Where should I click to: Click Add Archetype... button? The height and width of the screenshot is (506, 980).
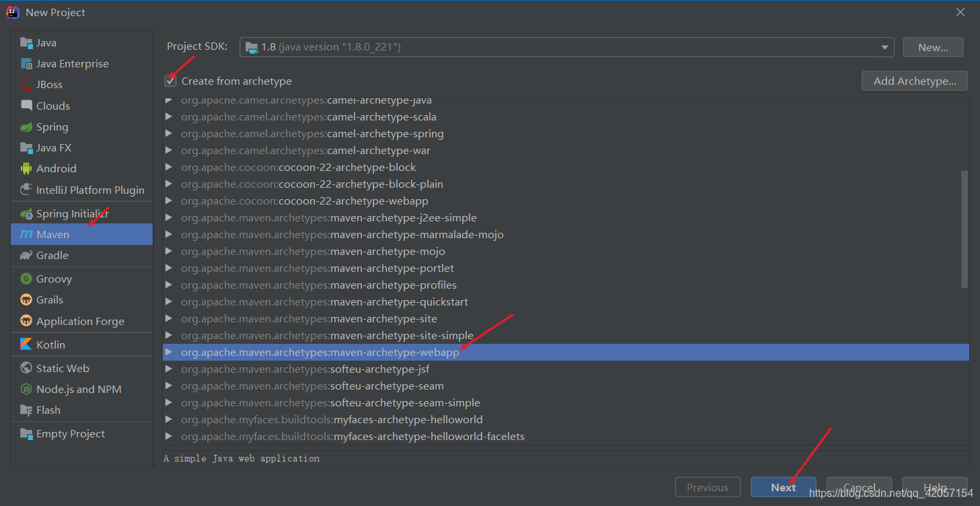tap(915, 81)
